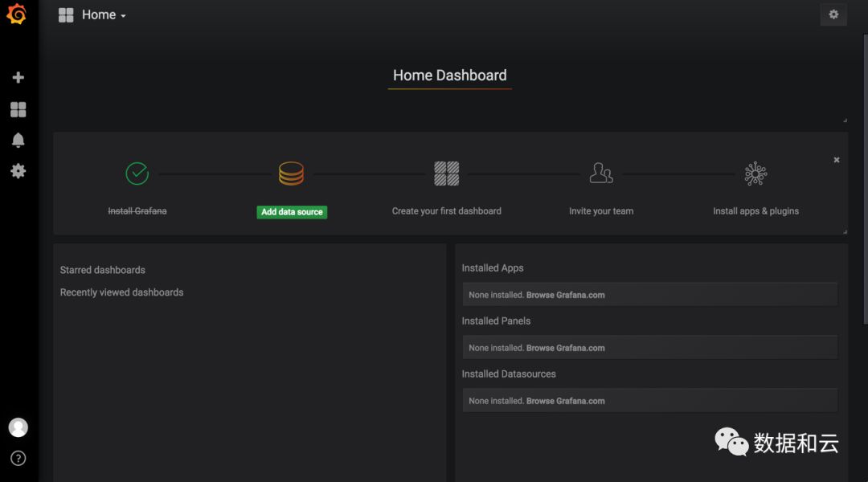Open the Help question mark icon
Screen dimensions: 868x482
[x=18, y=458]
